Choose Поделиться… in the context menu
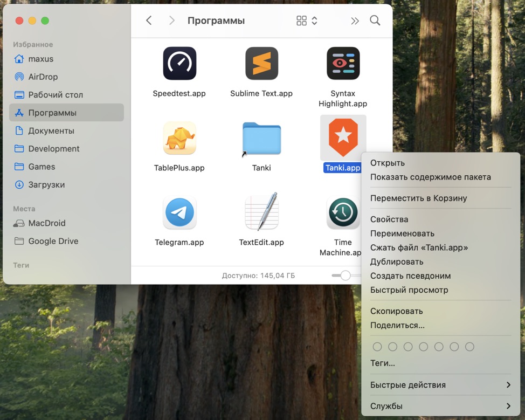Viewport: 525px width, 420px height. click(440, 325)
